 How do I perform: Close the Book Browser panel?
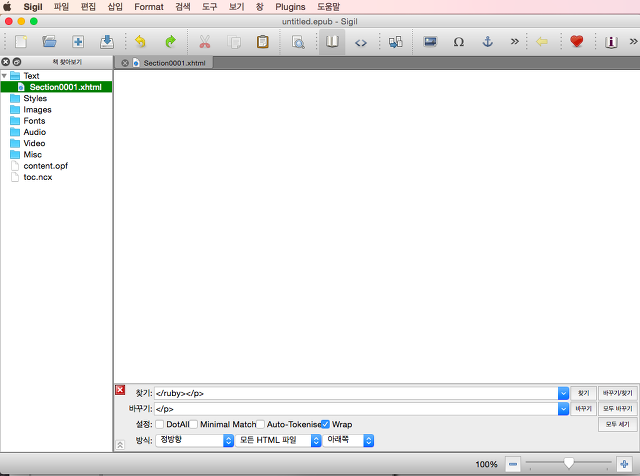pyautogui.click(x=5, y=62)
